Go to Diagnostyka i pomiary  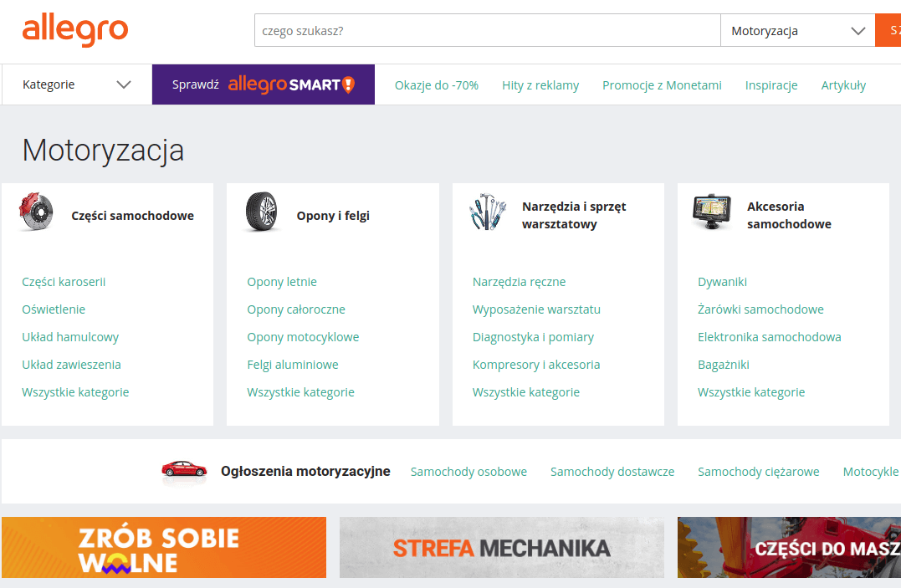pos(533,337)
